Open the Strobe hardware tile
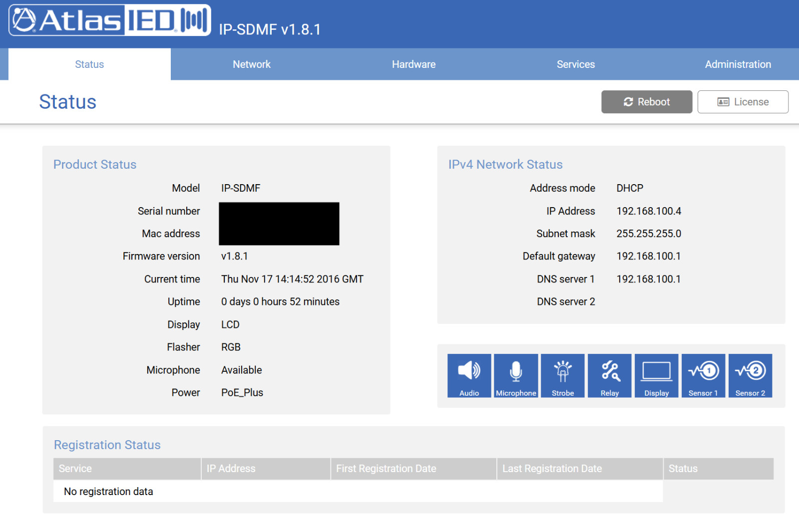This screenshot has width=799, height=532. (x=563, y=376)
